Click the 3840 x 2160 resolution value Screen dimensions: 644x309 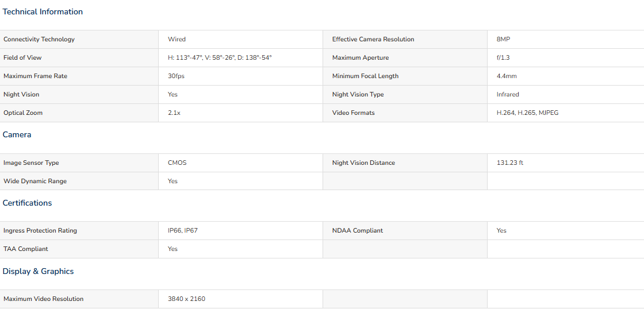click(x=186, y=299)
